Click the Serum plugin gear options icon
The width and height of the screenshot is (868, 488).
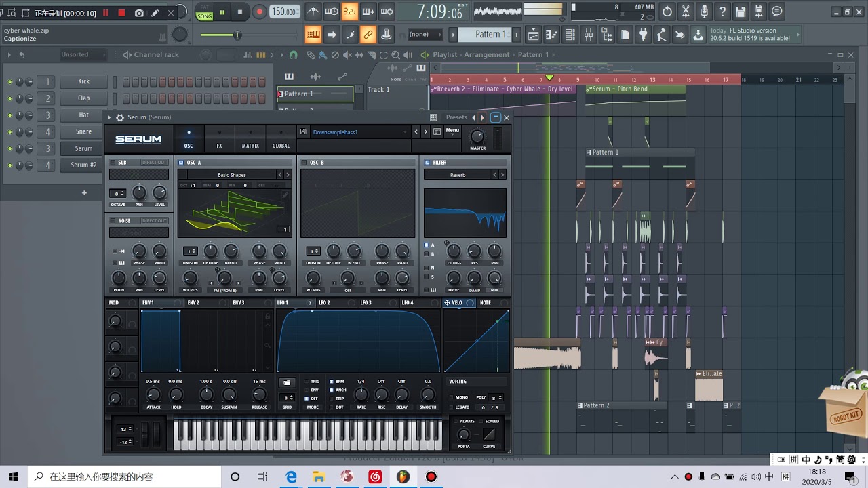click(x=120, y=117)
